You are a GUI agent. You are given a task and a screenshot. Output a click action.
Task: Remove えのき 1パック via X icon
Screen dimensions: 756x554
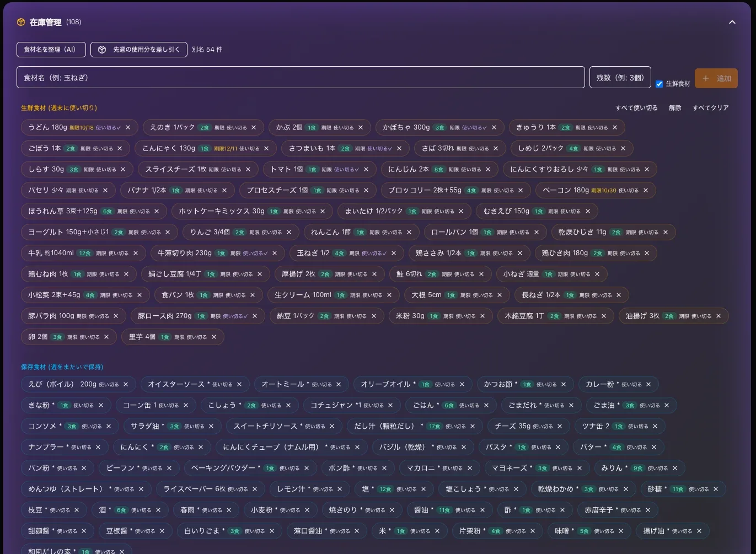click(254, 127)
